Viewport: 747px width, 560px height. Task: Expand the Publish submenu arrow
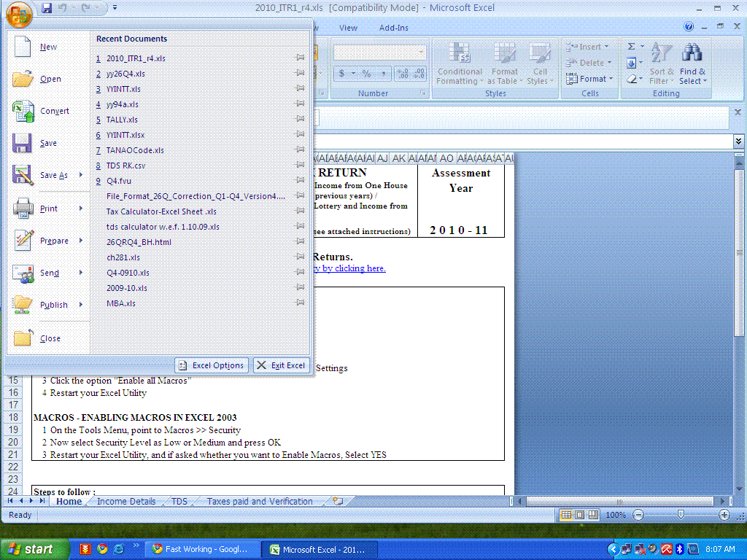pos(81,304)
